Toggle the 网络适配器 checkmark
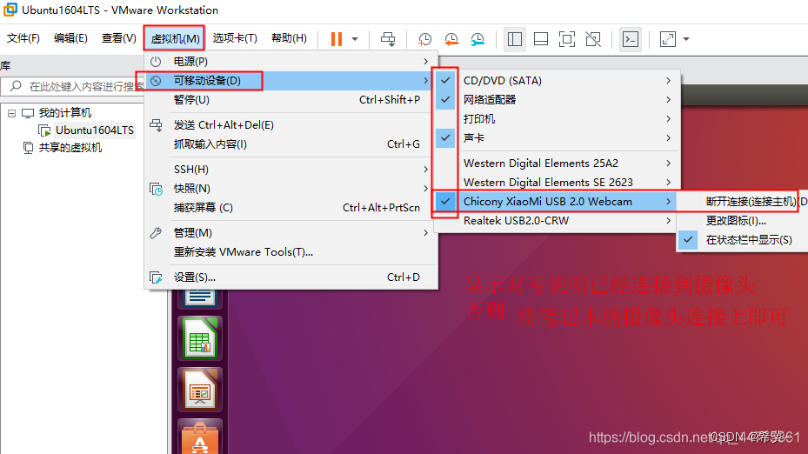Screen dimensions: 808x454 click(445, 99)
